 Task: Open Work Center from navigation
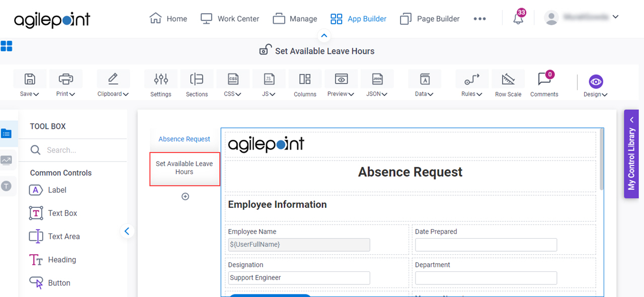[x=229, y=19]
